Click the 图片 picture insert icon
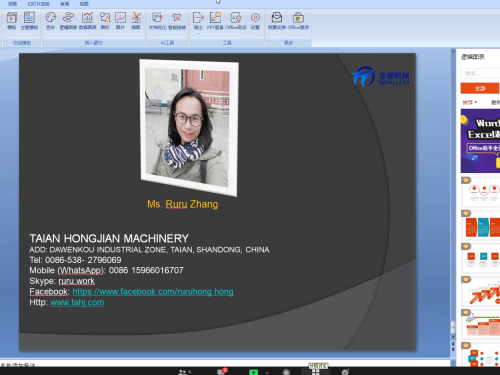 pyautogui.click(x=120, y=21)
